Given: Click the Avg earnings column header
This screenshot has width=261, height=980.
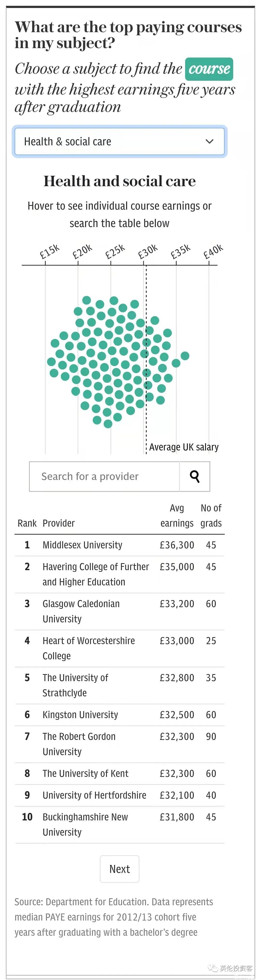Looking at the screenshot, I should coord(177,516).
